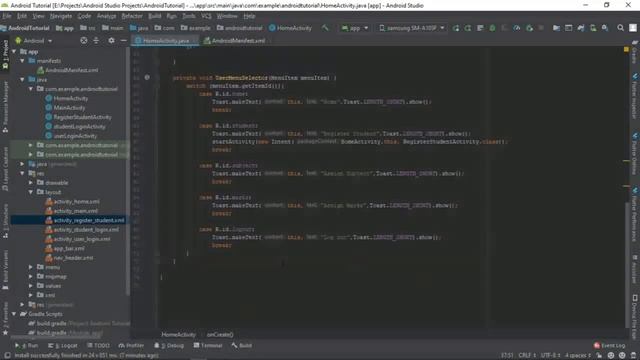Click the onCreate() breadcrumb

click(x=220, y=334)
